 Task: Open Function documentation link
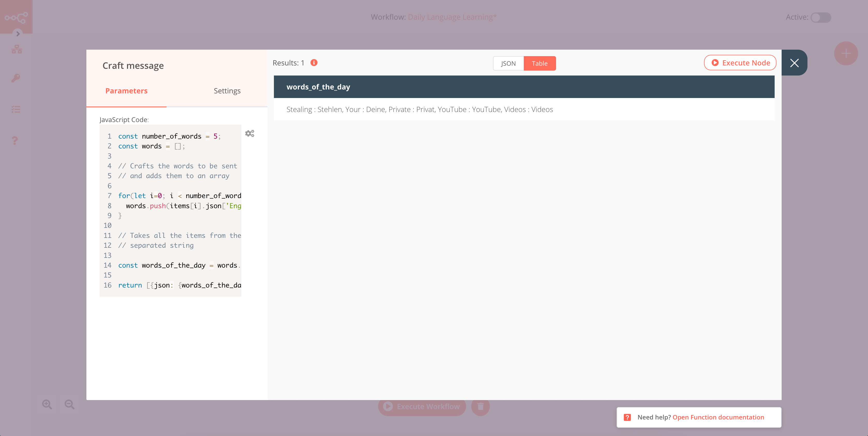click(x=718, y=417)
